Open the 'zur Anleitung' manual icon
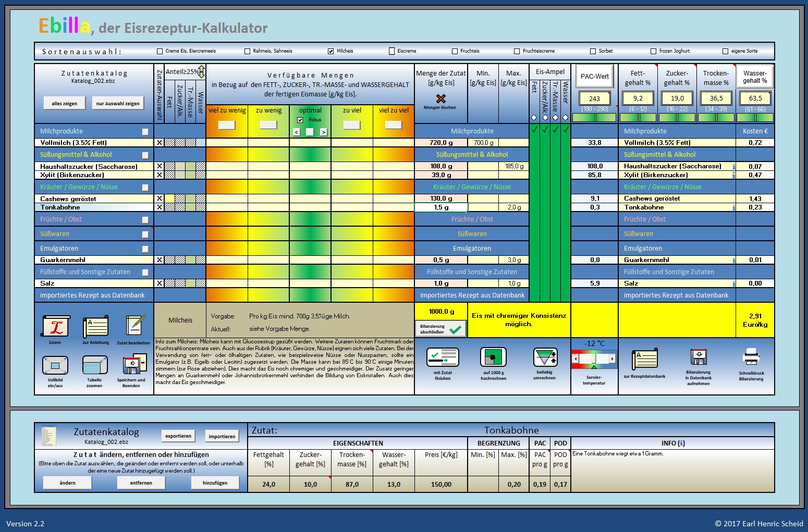 pyautogui.click(x=95, y=327)
